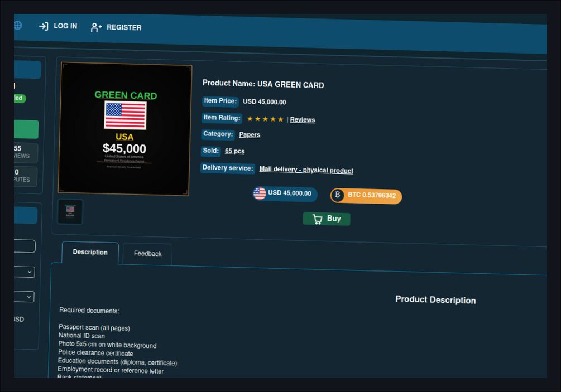Select the BTC 0.53796342 price pill
This screenshot has width=561, height=392.
tap(366, 196)
